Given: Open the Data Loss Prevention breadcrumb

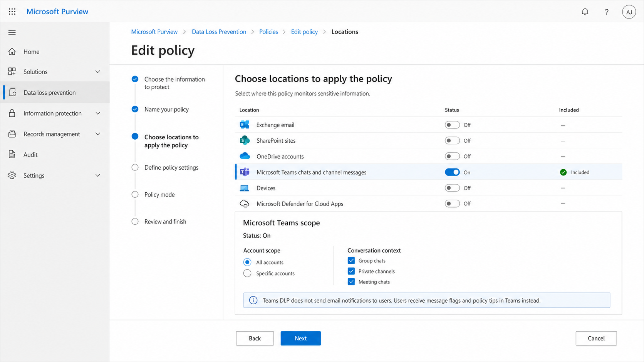Looking at the screenshot, I should [219, 32].
